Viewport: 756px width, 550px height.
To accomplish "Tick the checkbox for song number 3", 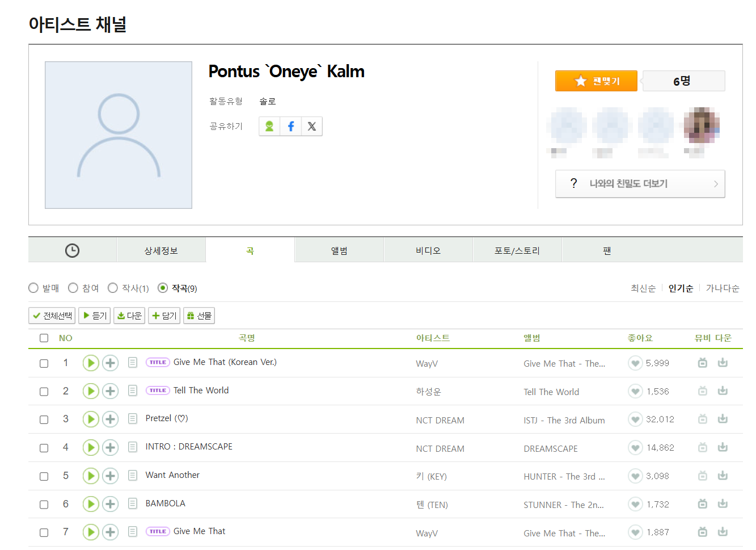I will pos(44,420).
